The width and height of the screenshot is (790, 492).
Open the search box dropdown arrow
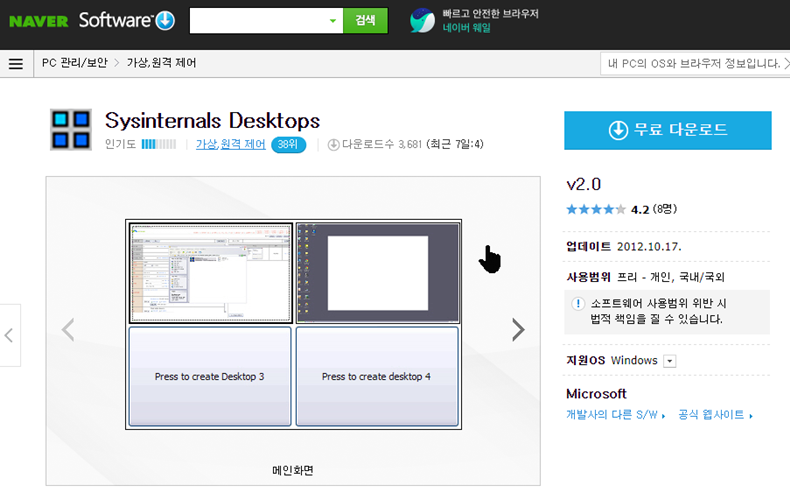333,21
